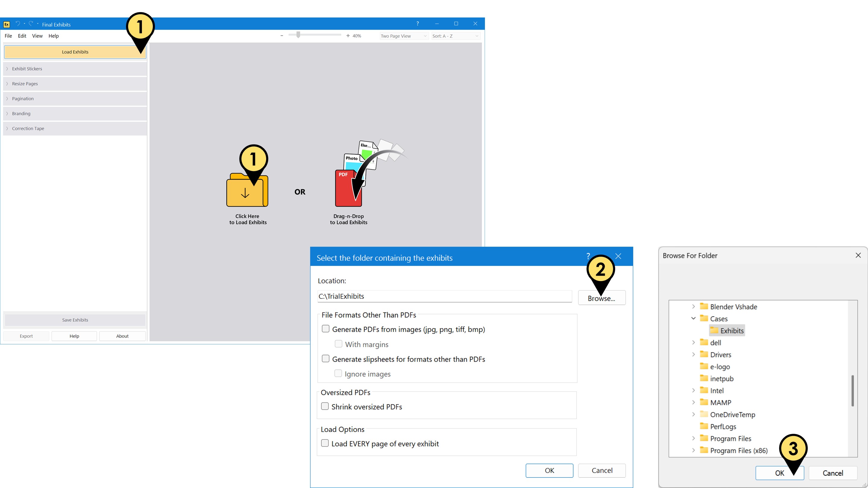
Task: Click Cancel in Browse For Folder dialog
Action: (x=833, y=473)
